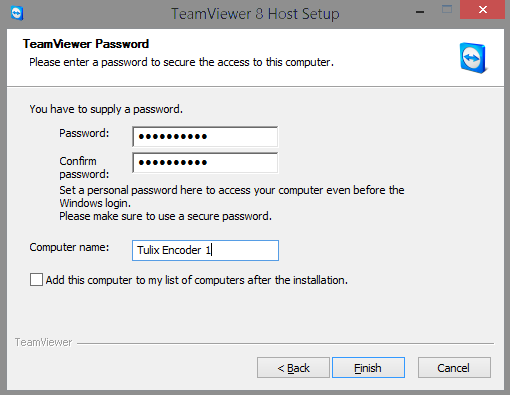Enable adding this computer to my list

(36, 280)
